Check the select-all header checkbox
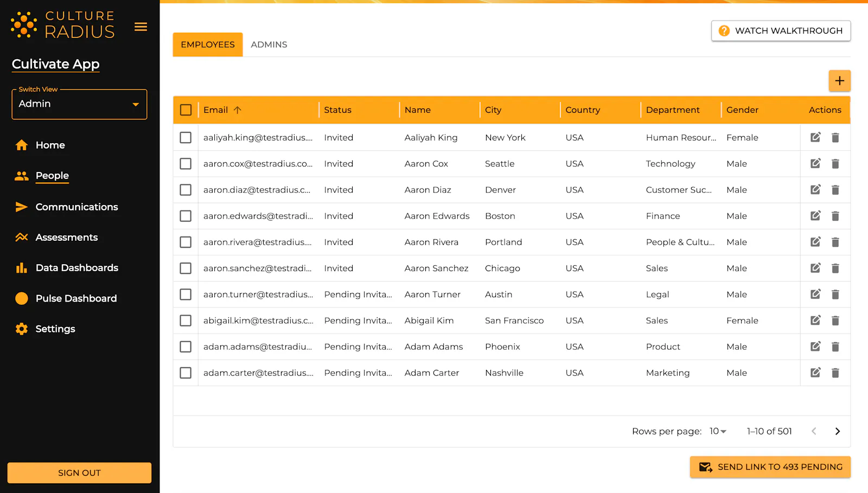This screenshot has width=868, height=493. point(186,110)
